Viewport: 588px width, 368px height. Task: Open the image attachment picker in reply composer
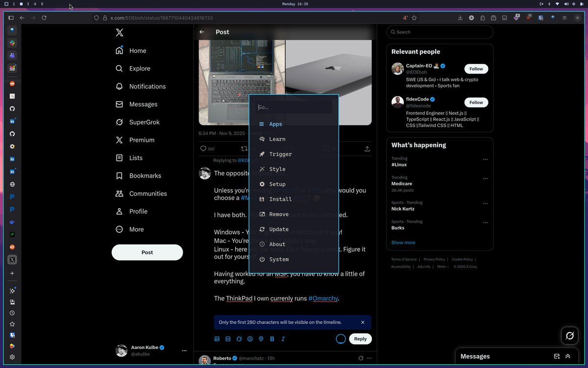(x=217, y=339)
